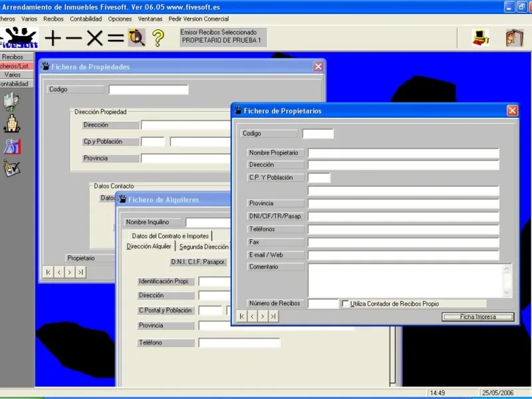The image size is (532, 399).
Task: Go to last record in Fichero de Propietarios
Action: (x=273, y=317)
